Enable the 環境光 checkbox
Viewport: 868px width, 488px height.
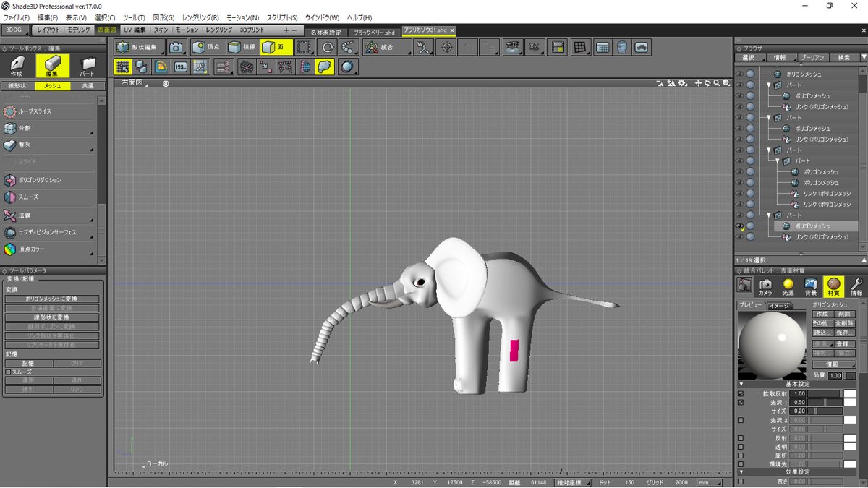point(741,464)
